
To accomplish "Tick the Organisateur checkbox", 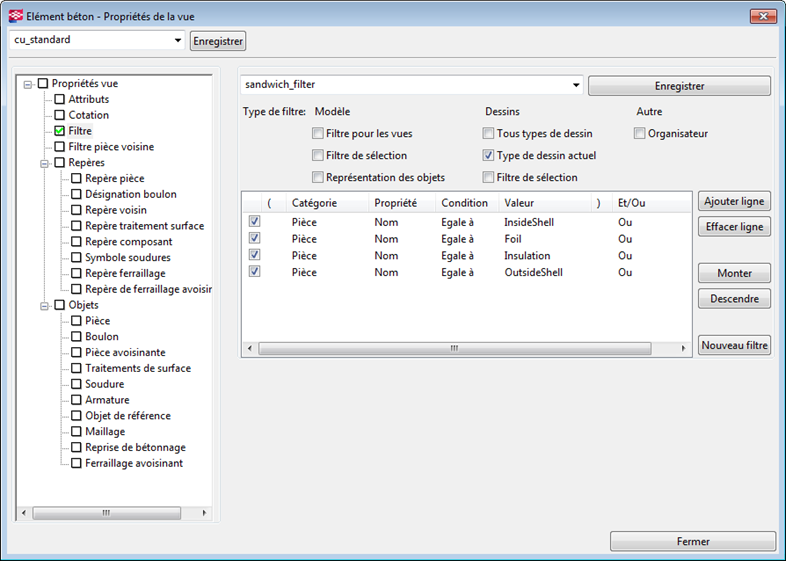I will tap(639, 134).
